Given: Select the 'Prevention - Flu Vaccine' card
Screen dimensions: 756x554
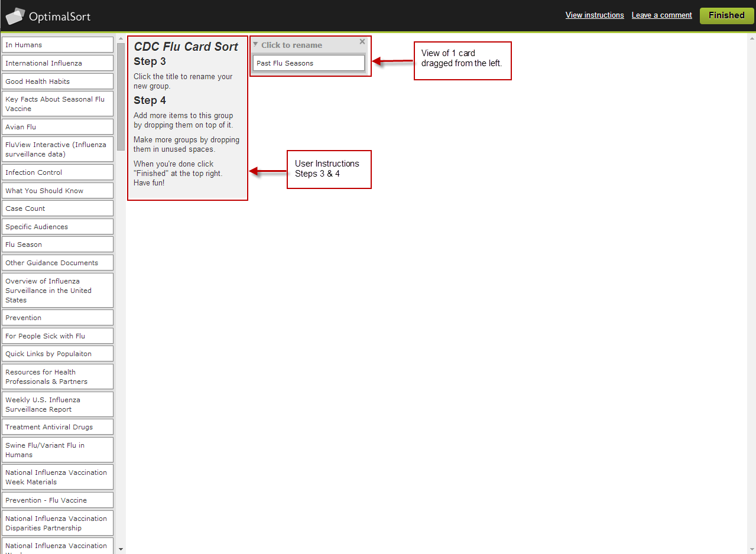Looking at the screenshot, I should (57, 500).
